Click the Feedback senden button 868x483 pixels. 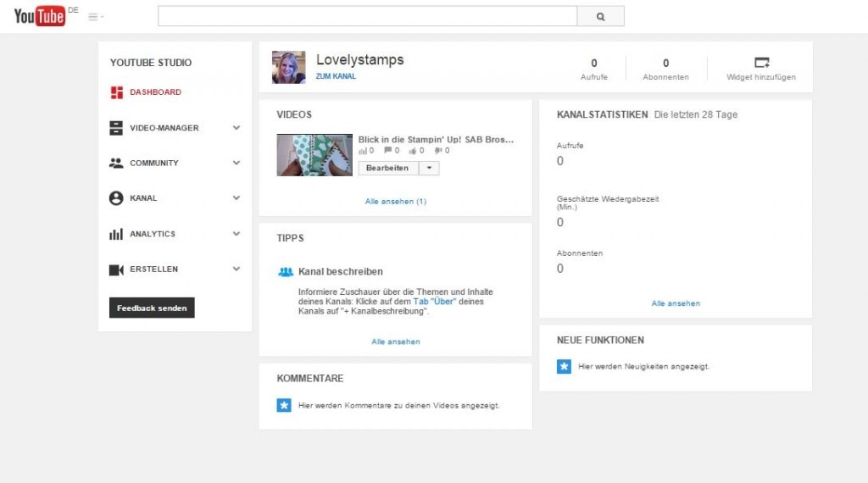point(152,308)
